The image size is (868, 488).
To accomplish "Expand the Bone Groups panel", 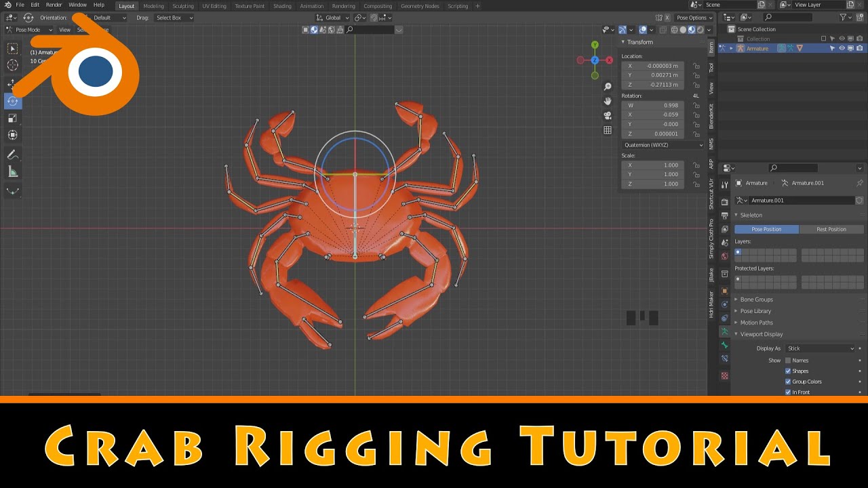I will tap(756, 300).
